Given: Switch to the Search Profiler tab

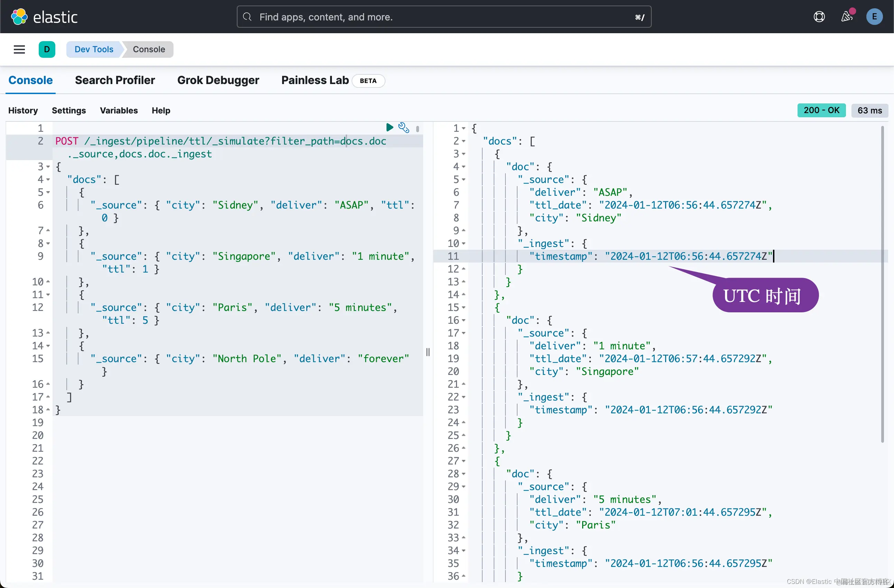Looking at the screenshot, I should pos(114,80).
